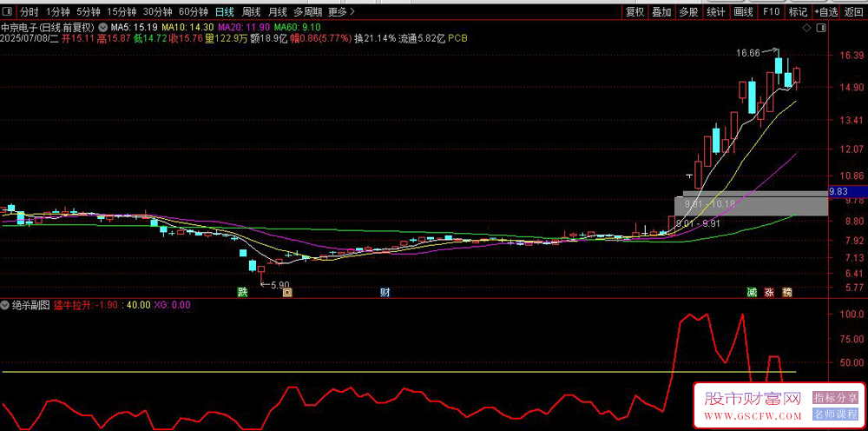868x431 pixels.
Task: Open the 榜 event marker below the chart
Action: (x=787, y=293)
